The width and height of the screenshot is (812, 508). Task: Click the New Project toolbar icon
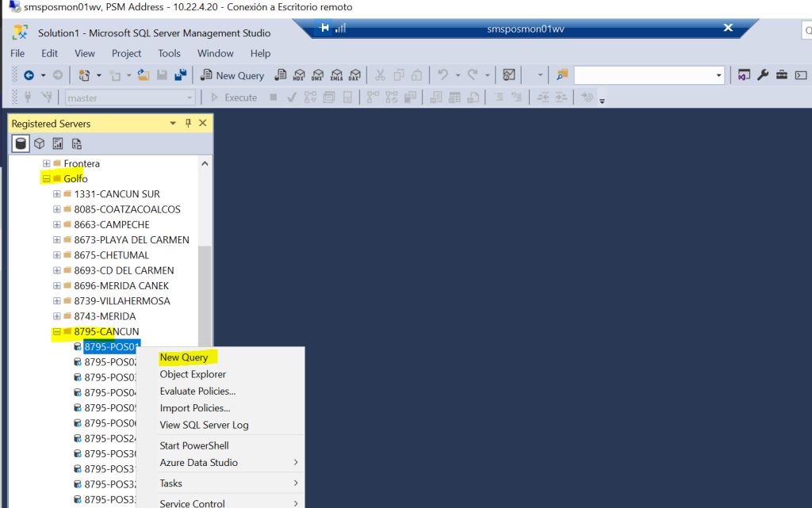84,75
